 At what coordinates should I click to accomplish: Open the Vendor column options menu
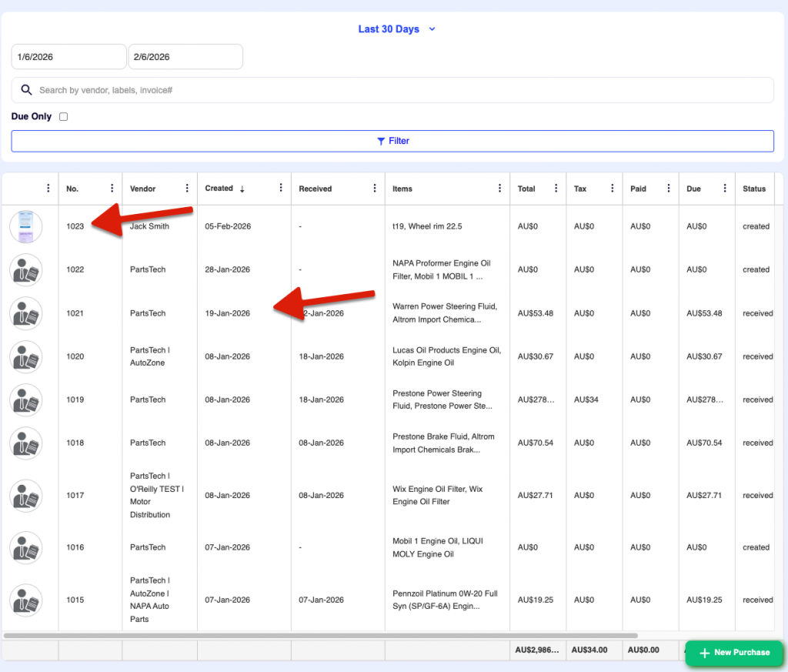pos(187,189)
